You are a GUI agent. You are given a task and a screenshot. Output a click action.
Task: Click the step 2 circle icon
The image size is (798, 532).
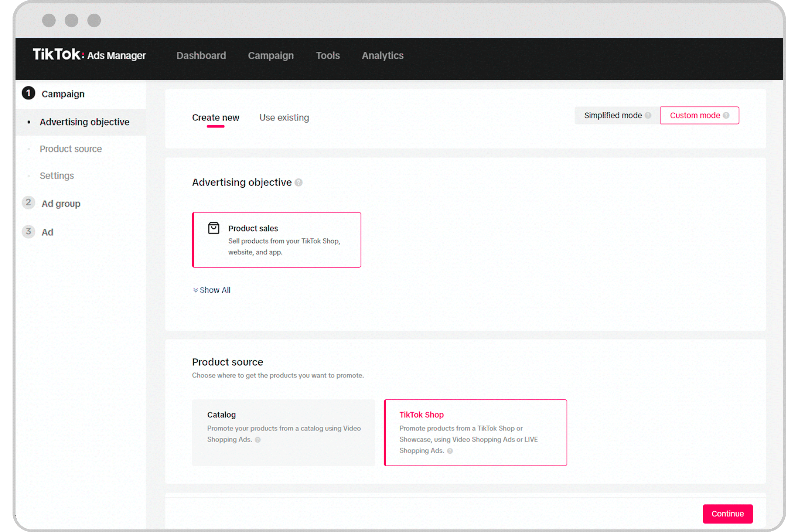click(28, 202)
